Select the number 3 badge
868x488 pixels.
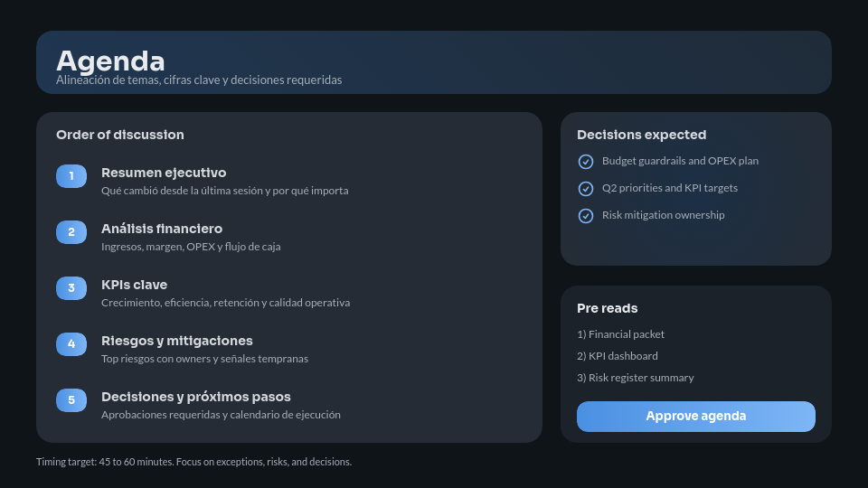(x=71, y=288)
